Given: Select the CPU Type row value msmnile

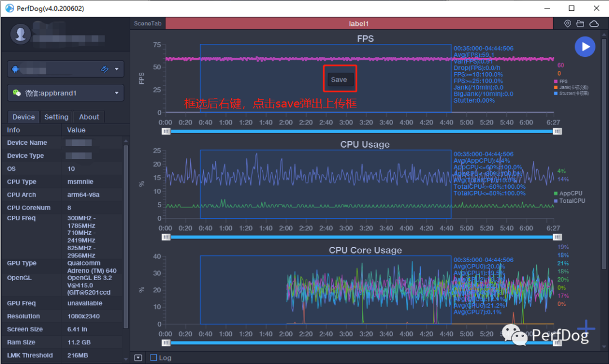Looking at the screenshot, I should (80, 181).
